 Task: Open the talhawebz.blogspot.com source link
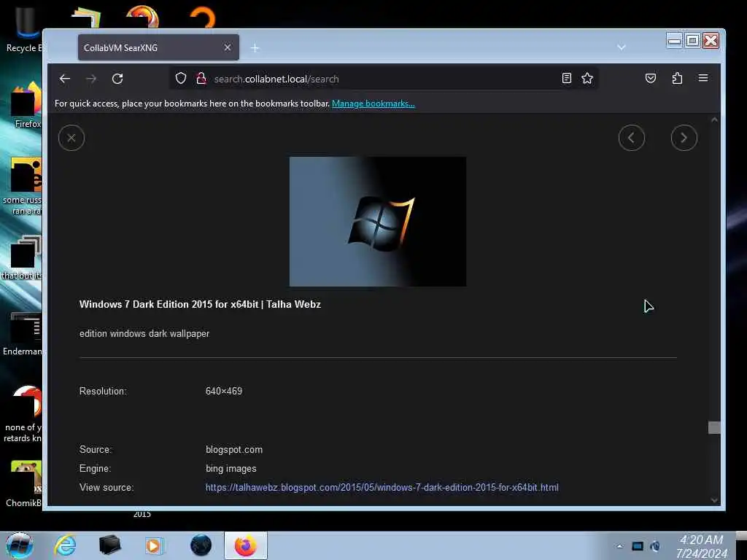click(x=382, y=487)
